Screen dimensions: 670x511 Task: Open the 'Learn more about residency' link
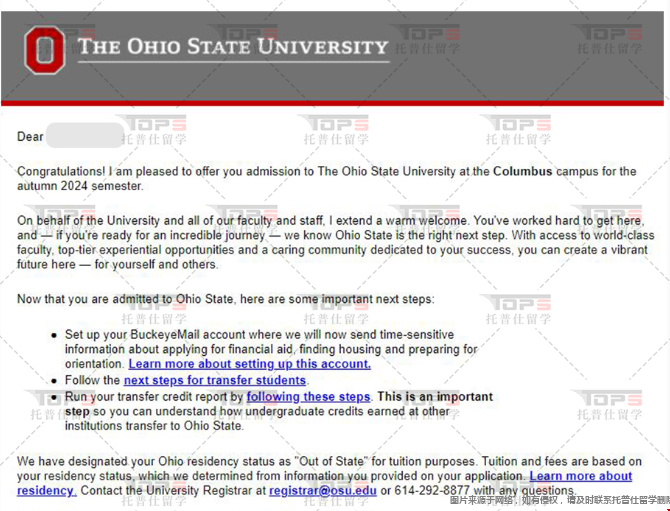coord(324,483)
